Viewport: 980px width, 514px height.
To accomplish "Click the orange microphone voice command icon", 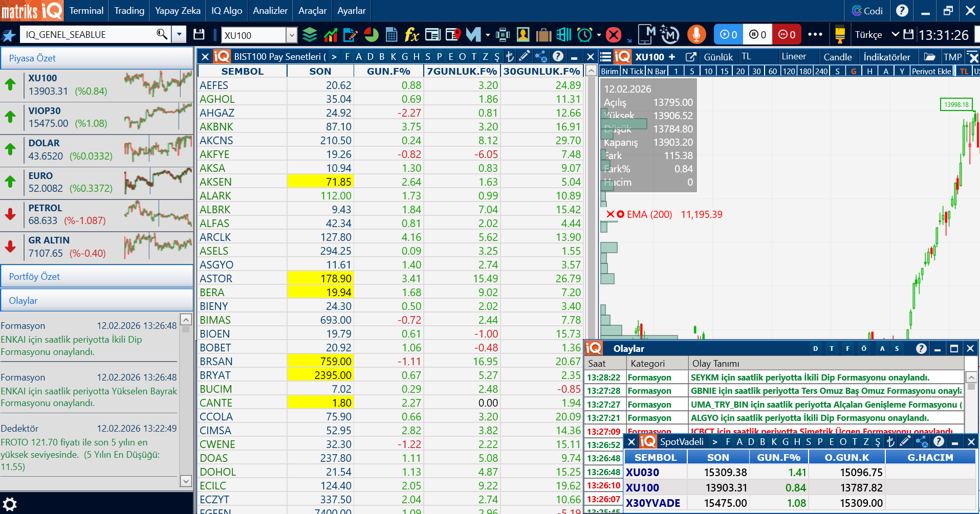I will (696, 34).
